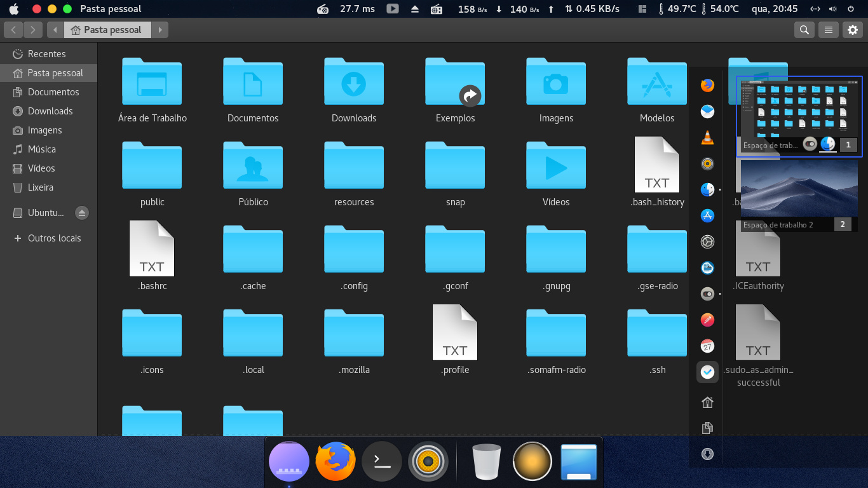Open the Pasta pessoal app menu in the top bar
Image resolution: width=868 pixels, height=488 pixels.
111,9
